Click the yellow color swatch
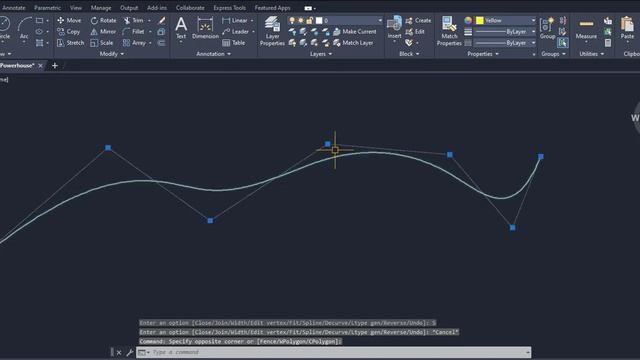Image resolution: width=640 pixels, height=360 pixels. 480,20
